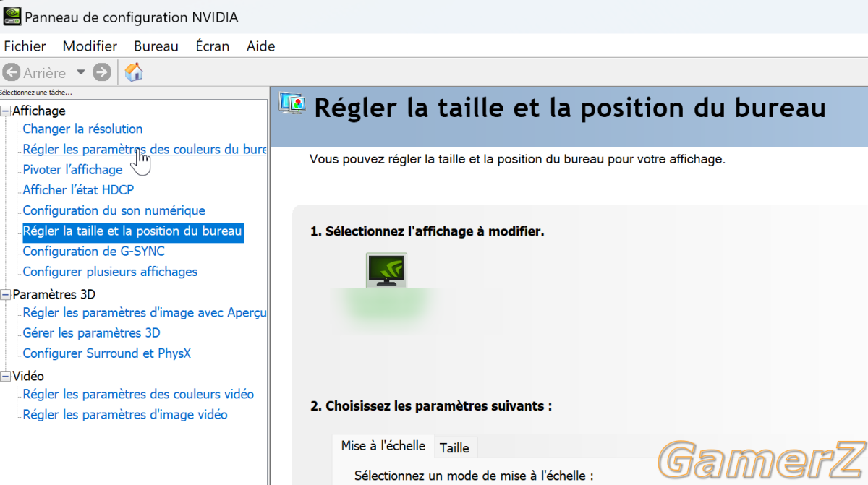Open the Fichier menu
Viewport: 868px width, 485px height.
(25, 46)
